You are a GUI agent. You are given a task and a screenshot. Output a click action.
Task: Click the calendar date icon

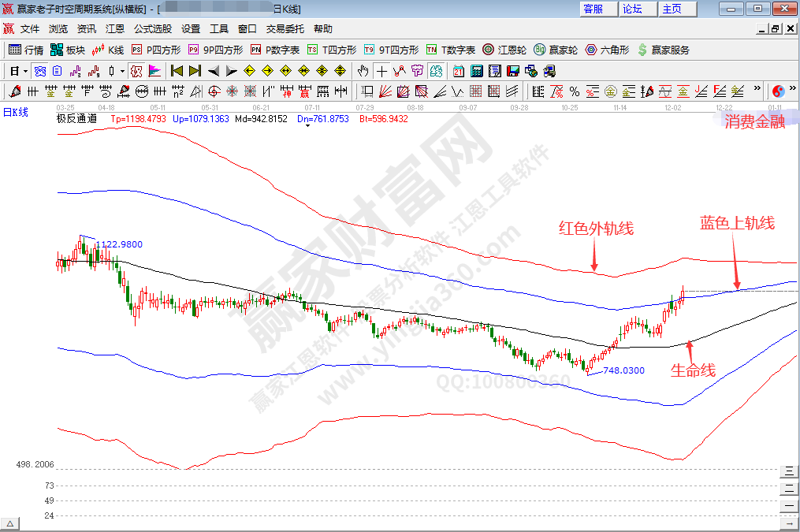tap(458, 71)
